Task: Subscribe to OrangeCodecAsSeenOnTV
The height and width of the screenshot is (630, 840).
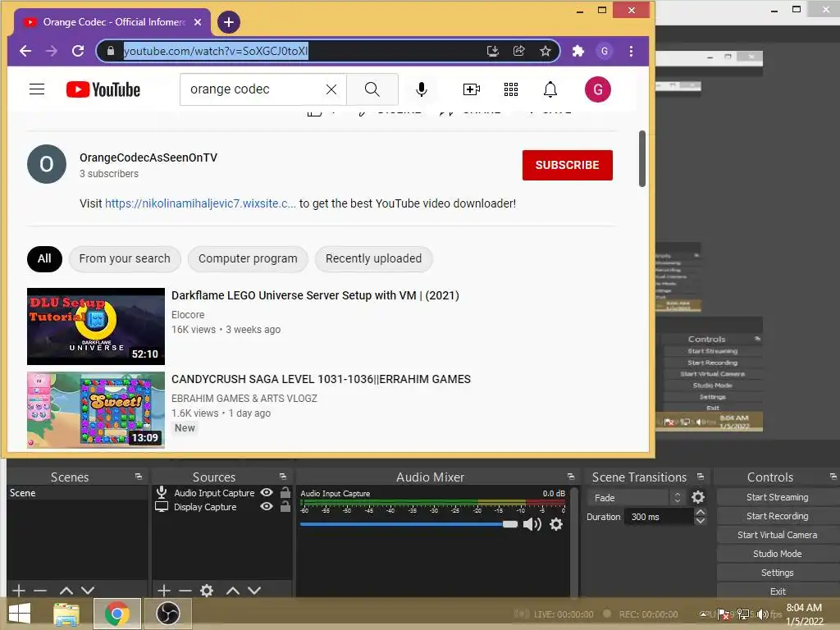Action: point(568,165)
